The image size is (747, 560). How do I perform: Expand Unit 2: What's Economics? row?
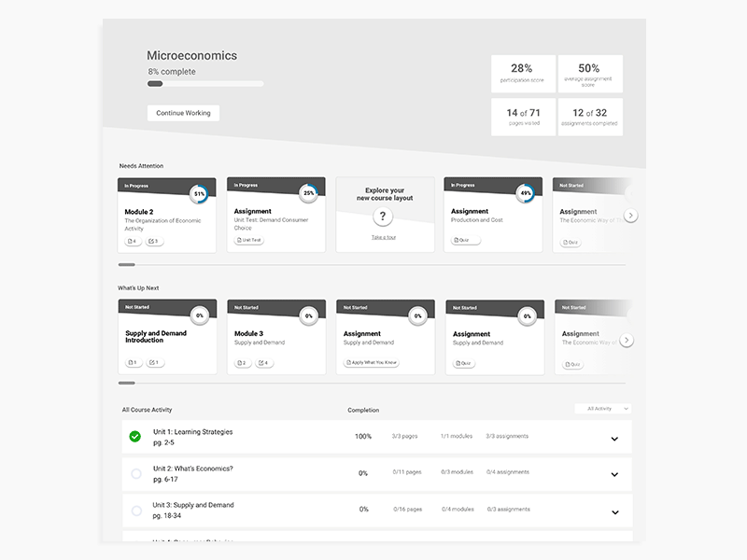click(614, 475)
